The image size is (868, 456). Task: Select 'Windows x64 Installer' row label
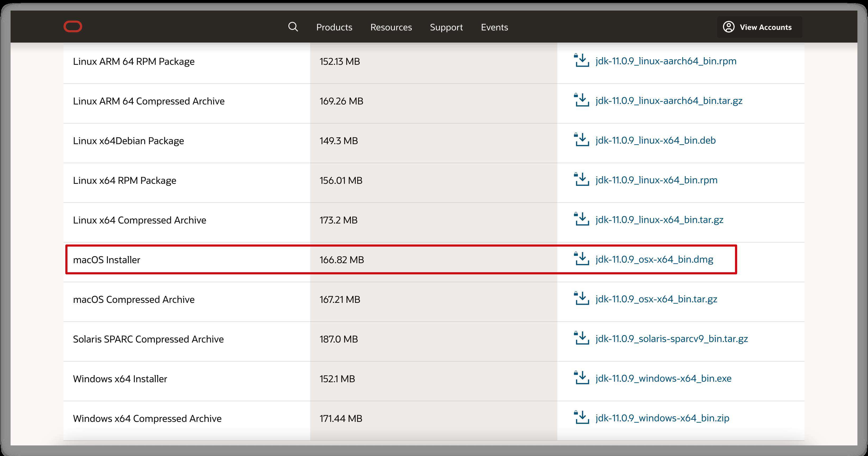tap(120, 379)
